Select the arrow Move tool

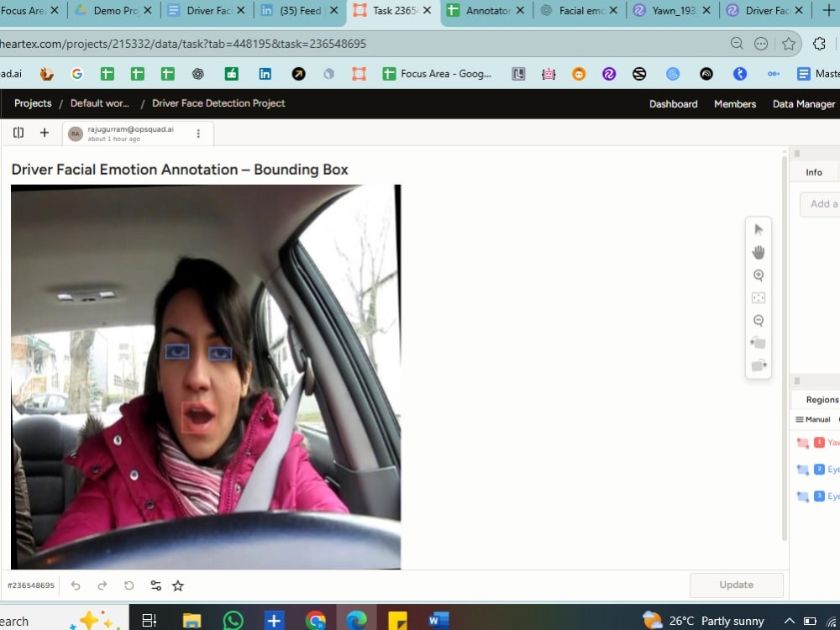tap(758, 230)
